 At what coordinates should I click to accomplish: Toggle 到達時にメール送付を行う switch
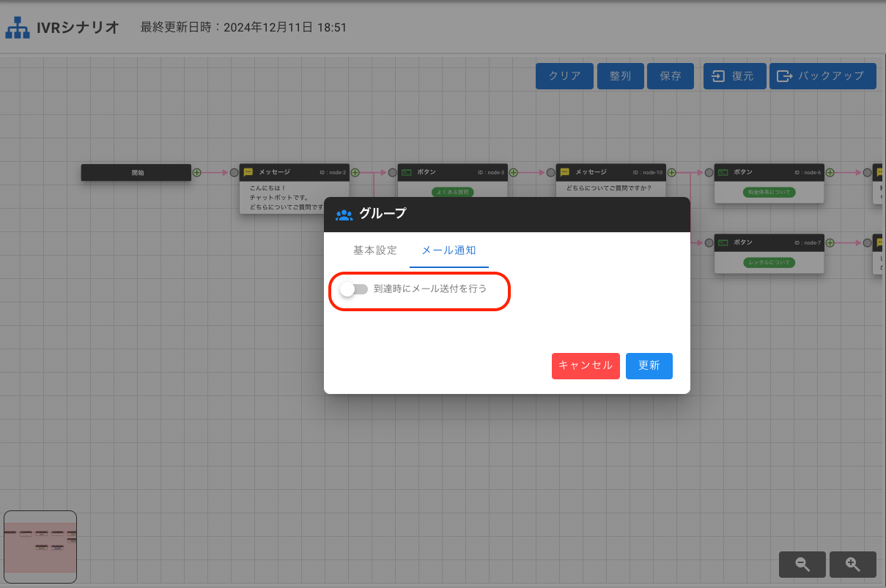coord(354,289)
